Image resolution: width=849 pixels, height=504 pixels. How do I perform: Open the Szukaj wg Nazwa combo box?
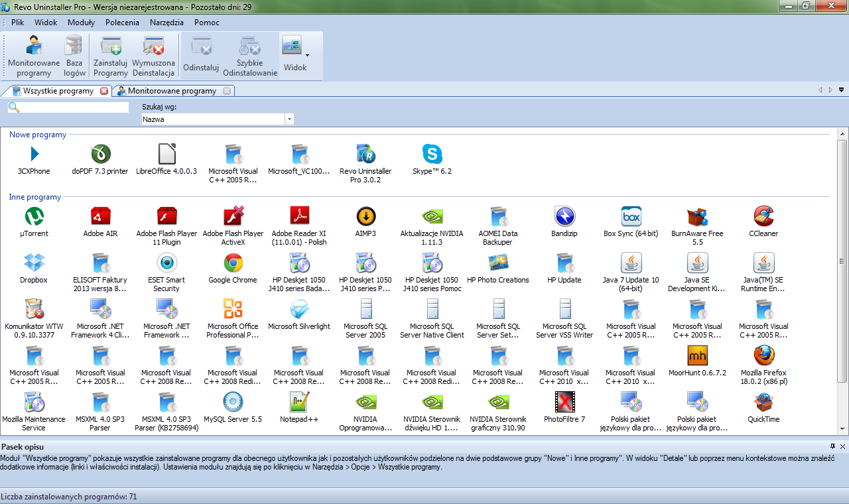pos(289,119)
